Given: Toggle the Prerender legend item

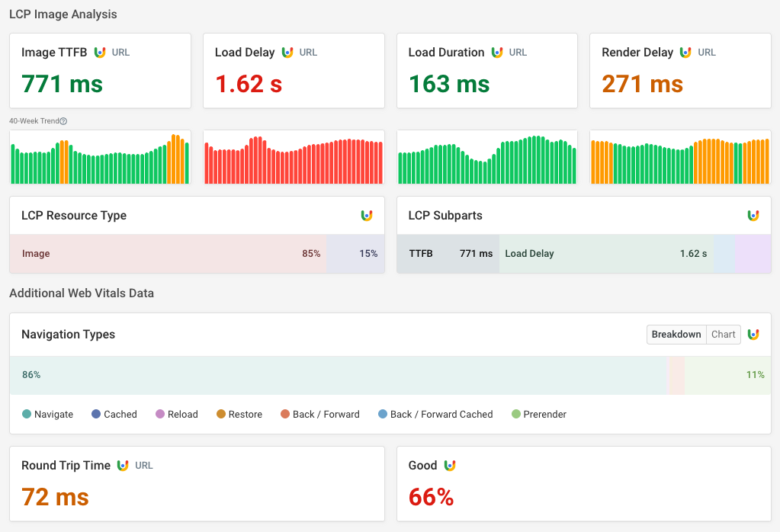Looking at the screenshot, I should [x=538, y=415].
